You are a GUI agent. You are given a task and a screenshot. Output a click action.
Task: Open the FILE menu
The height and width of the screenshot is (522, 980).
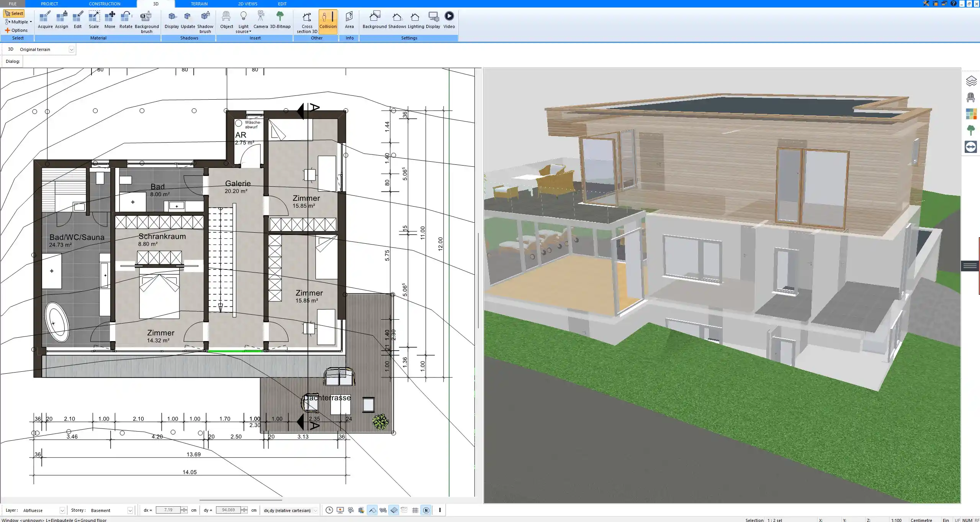click(x=12, y=3)
